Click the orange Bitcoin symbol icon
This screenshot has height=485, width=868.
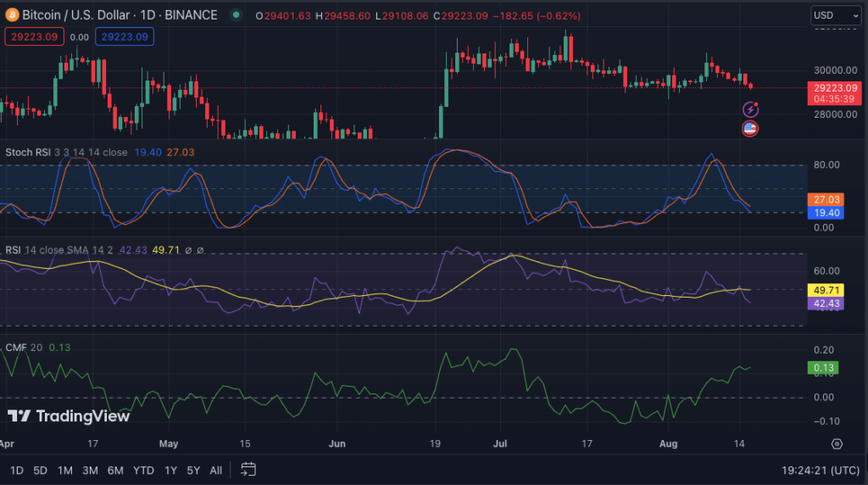pyautogui.click(x=14, y=14)
